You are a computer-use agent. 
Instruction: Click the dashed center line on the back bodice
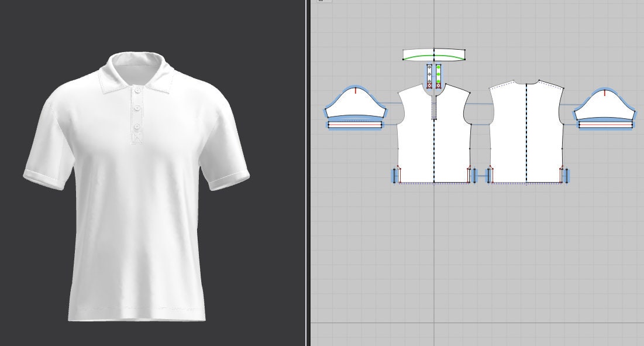pos(526,129)
